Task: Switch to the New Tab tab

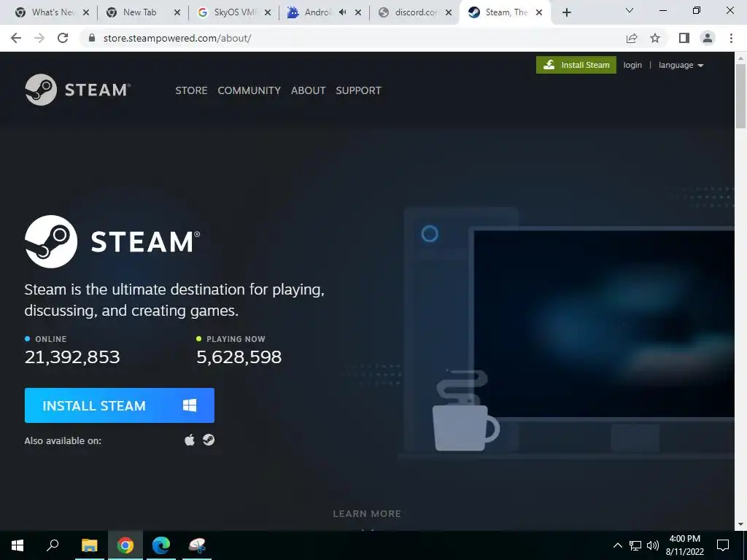Action: 142,12
